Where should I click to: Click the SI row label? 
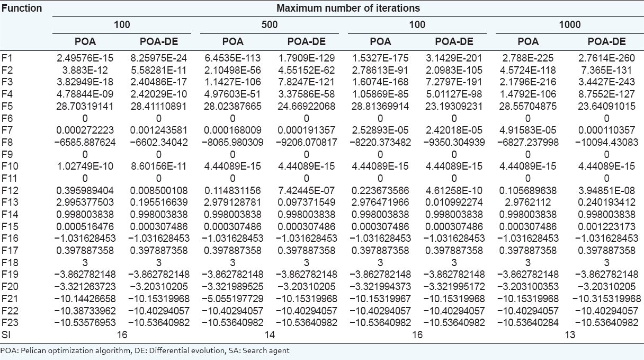[x=6, y=335]
